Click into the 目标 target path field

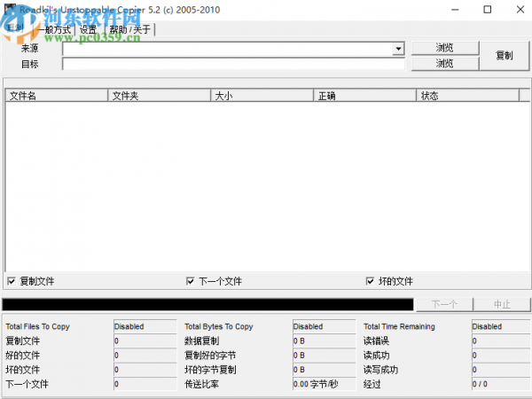tap(233, 64)
